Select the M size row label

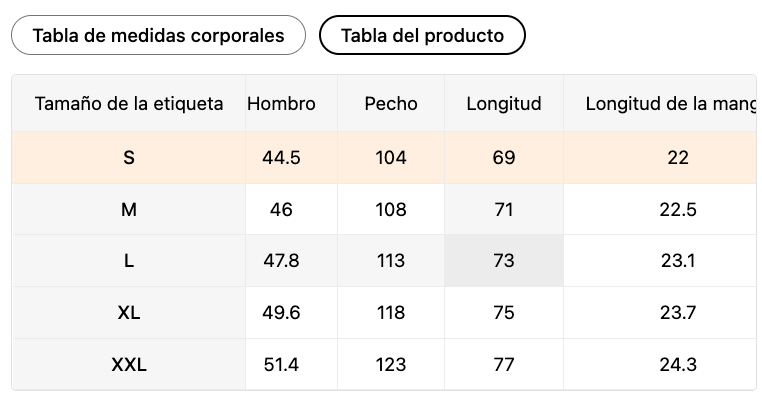129,209
